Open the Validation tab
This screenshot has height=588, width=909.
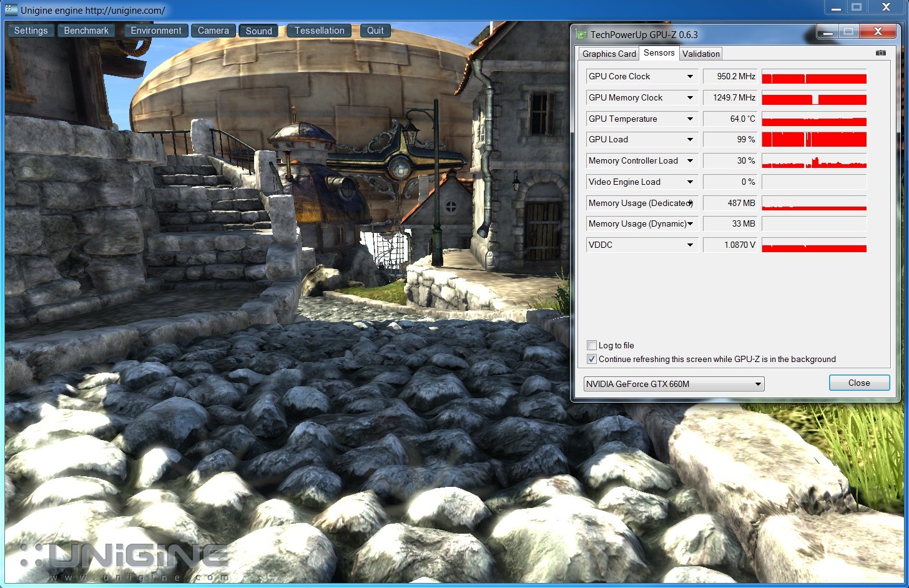pyautogui.click(x=701, y=54)
